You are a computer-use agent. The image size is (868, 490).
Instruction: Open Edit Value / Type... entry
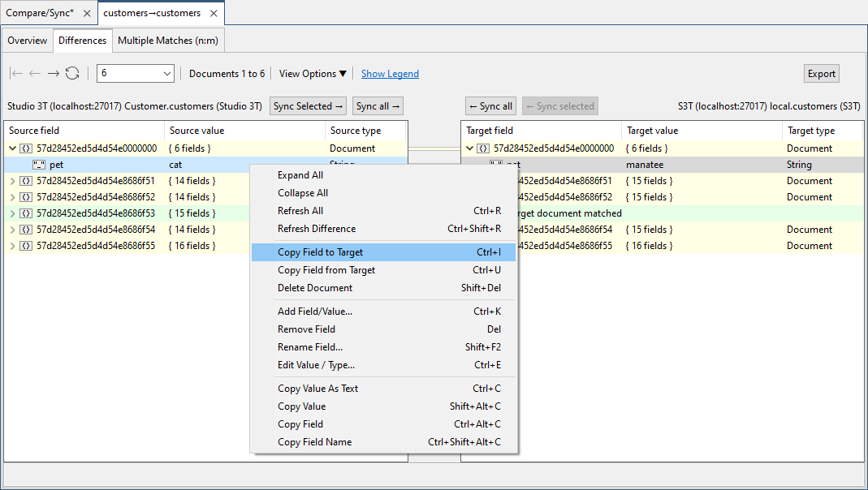tap(383, 365)
